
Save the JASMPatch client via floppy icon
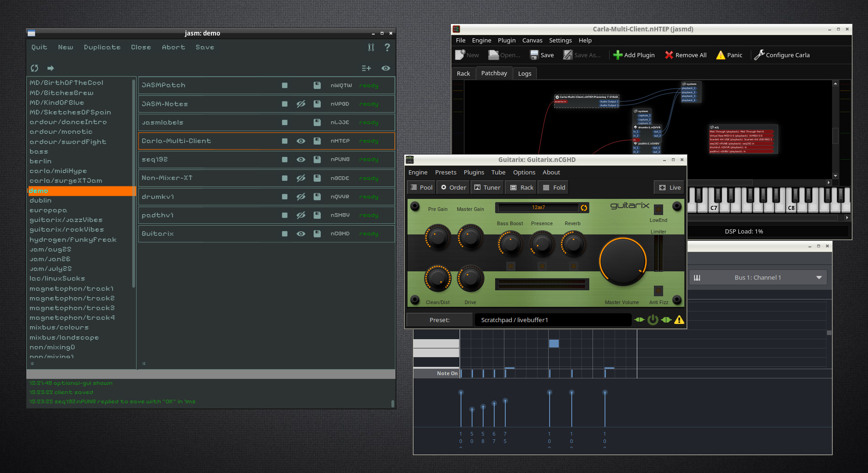point(317,85)
